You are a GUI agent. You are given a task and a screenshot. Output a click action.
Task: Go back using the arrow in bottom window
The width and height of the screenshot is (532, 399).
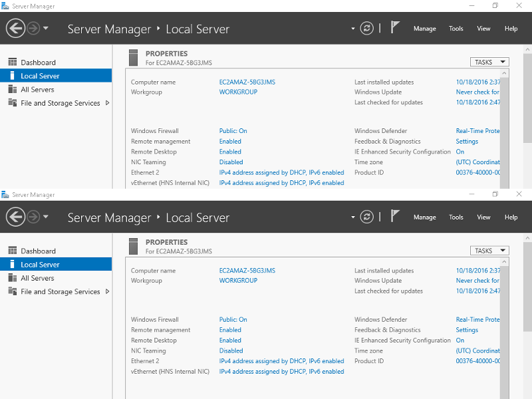15,217
